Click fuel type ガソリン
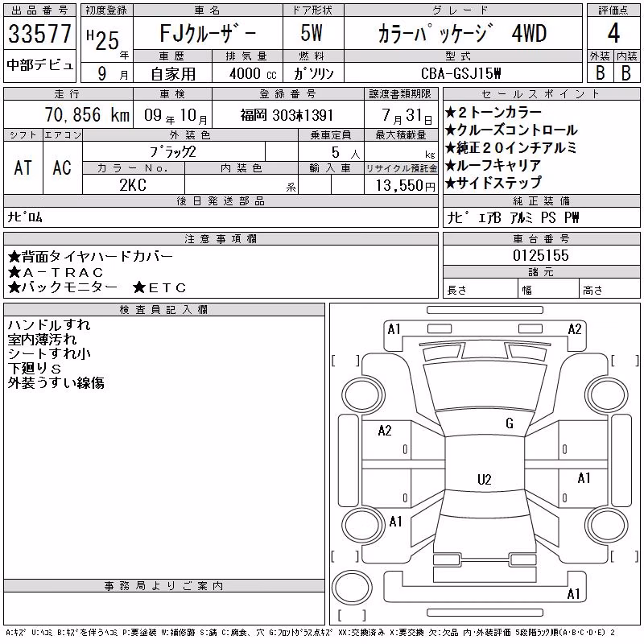 coord(313,74)
